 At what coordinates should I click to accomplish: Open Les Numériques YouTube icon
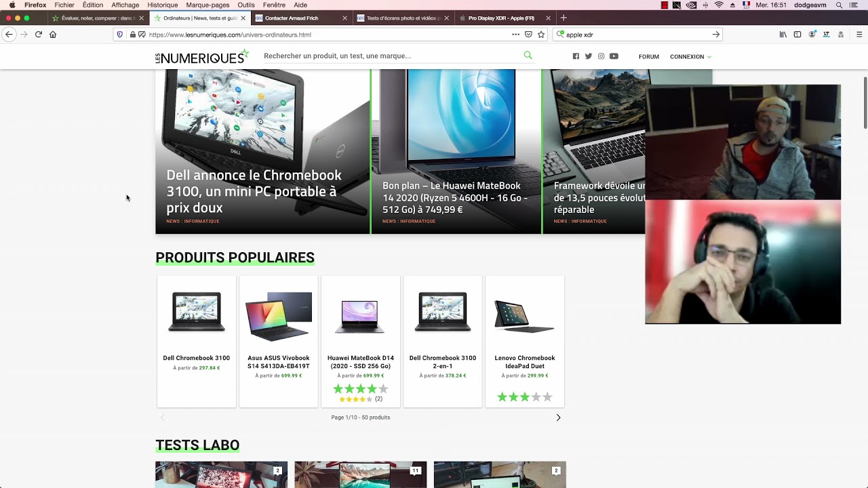coord(614,56)
